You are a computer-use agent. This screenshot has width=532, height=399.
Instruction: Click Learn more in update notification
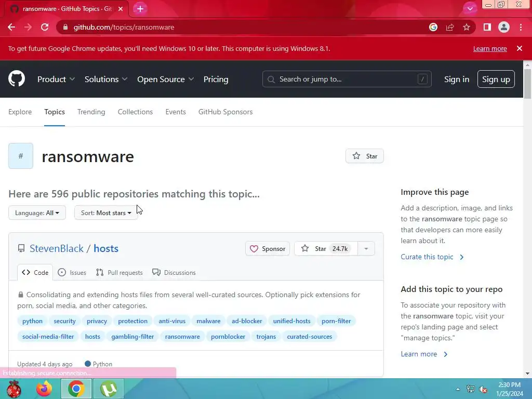coord(490,48)
